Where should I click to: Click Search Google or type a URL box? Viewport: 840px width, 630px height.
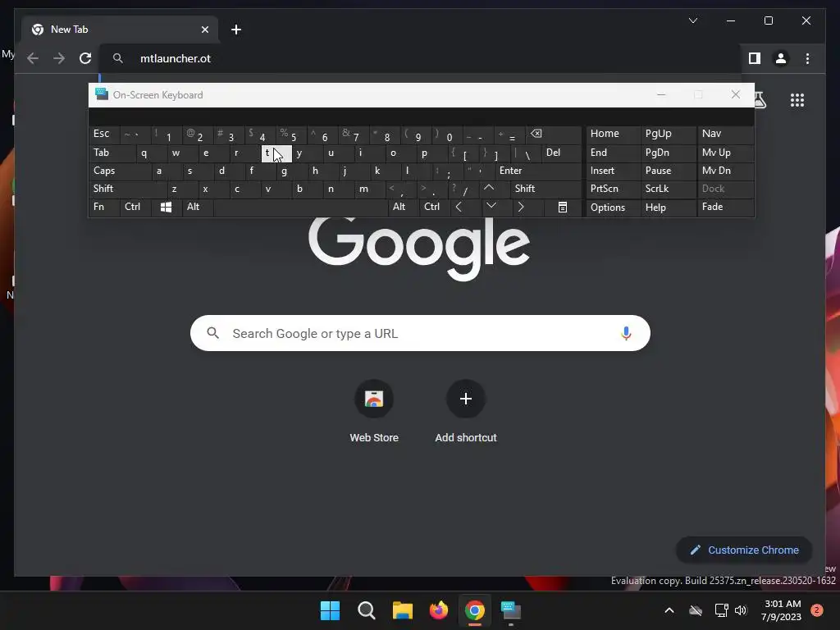tap(420, 333)
